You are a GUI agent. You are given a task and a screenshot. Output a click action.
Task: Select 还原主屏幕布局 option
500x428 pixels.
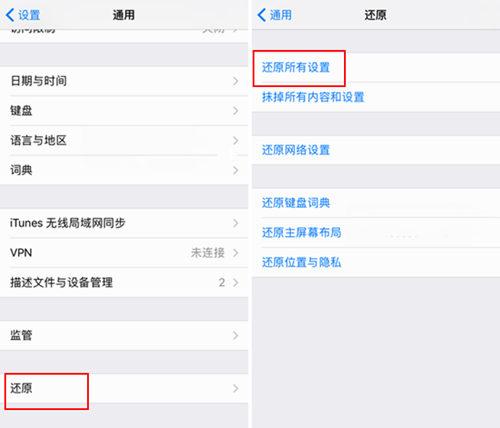[376, 232]
